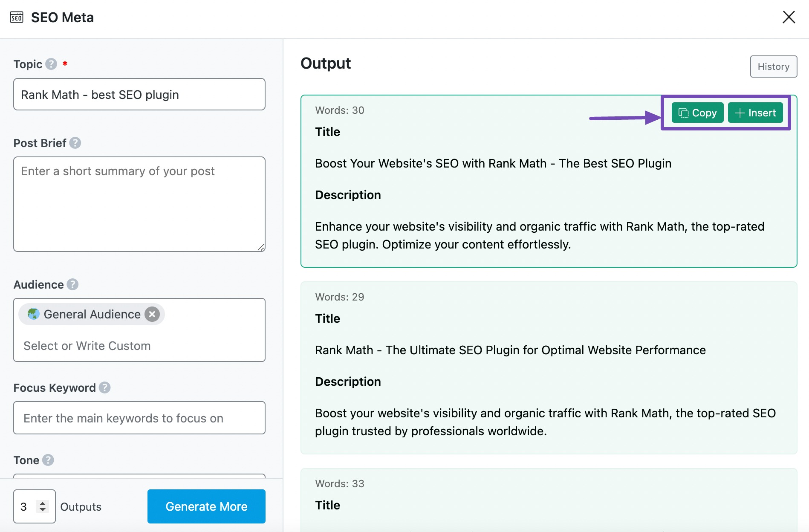Click the Topic help question icon
809x532 pixels.
pos(51,64)
